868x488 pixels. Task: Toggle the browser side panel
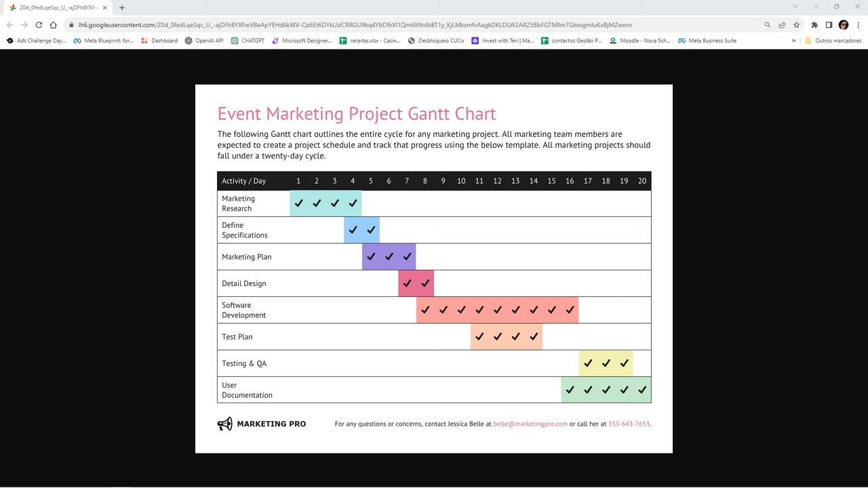[x=829, y=24]
